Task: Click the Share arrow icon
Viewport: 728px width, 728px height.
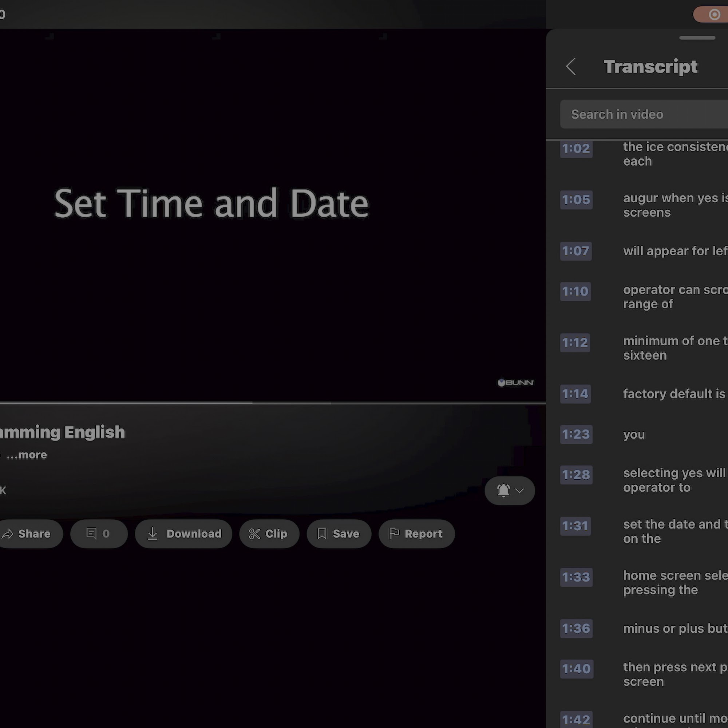Action: 8,534
